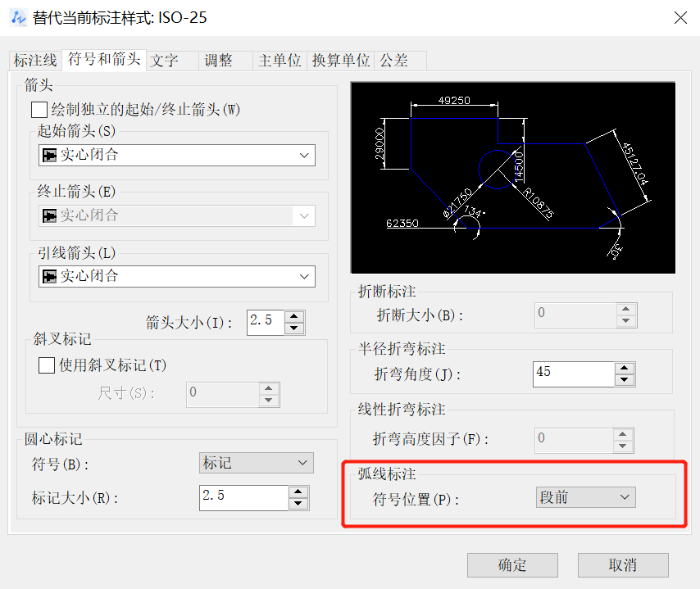This screenshot has width=700, height=589.
Task: Increase 箭头大小 with up arrow
Action: click(293, 316)
